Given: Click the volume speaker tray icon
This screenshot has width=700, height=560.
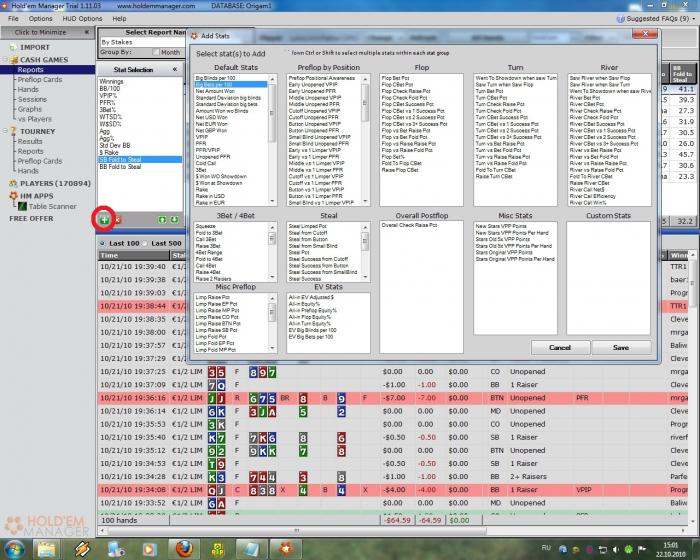Looking at the screenshot, I should pyautogui.click(x=616, y=549).
